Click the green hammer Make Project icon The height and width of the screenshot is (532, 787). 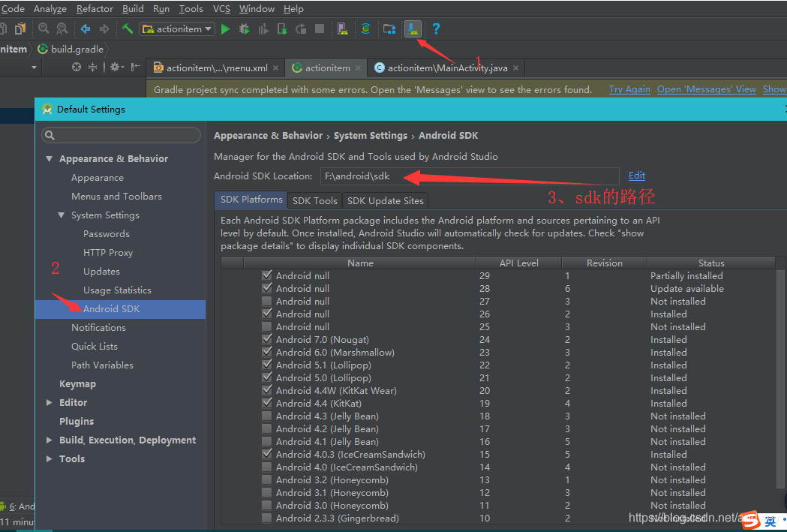point(128,29)
